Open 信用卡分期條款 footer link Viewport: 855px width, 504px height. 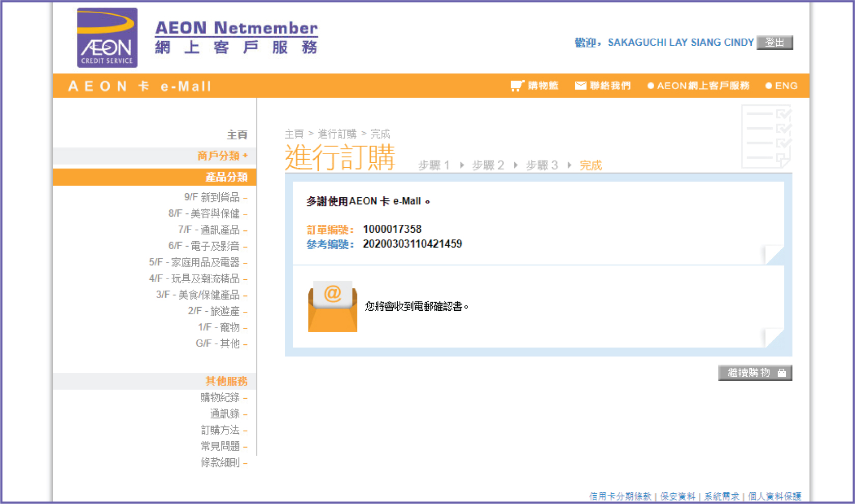620,496
